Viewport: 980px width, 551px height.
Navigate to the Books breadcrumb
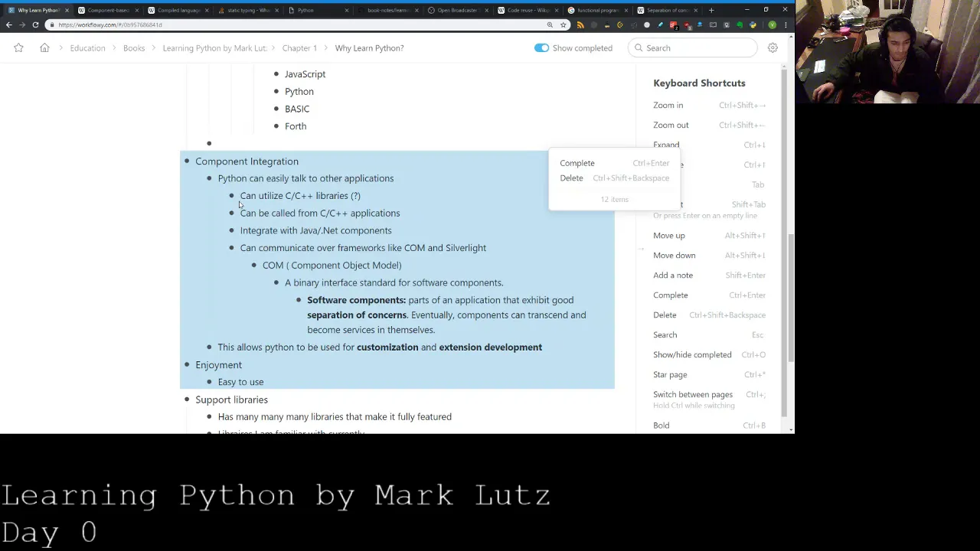(134, 47)
